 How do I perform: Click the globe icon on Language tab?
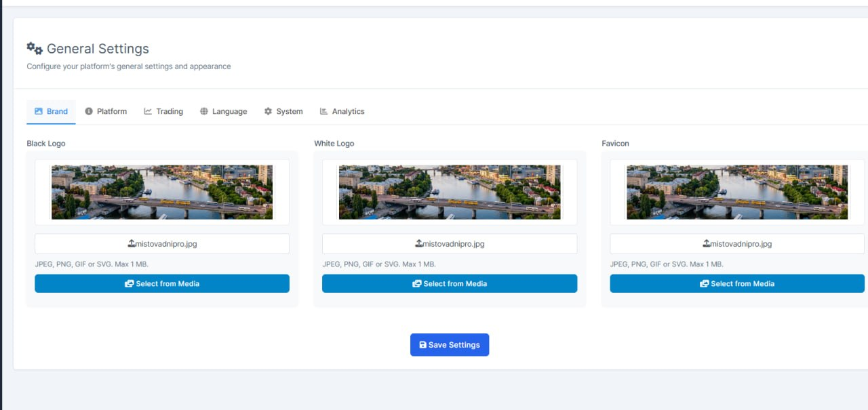coord(204,111)
